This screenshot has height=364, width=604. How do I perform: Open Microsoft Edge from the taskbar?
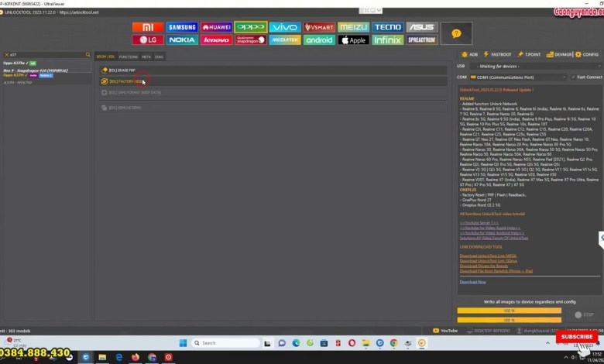pyautogui.click(x=296, y=343)
